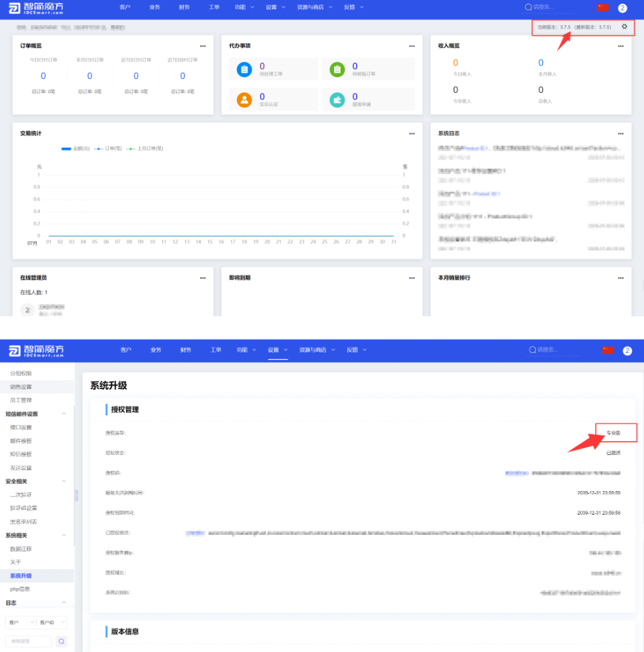Image resolution: width=644 pixels, height=652 pixels.
Task: Go to 员工管理 in the sidebar
Action: 21,400
